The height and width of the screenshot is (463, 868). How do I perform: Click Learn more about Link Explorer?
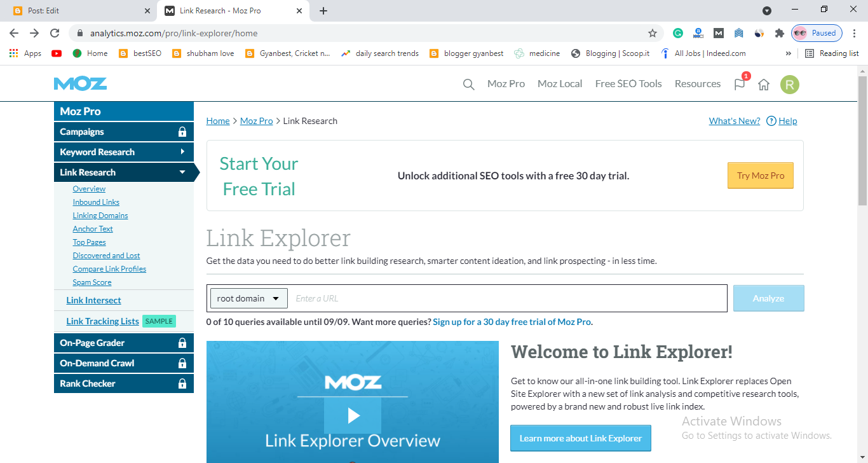(x=581, y=438)
